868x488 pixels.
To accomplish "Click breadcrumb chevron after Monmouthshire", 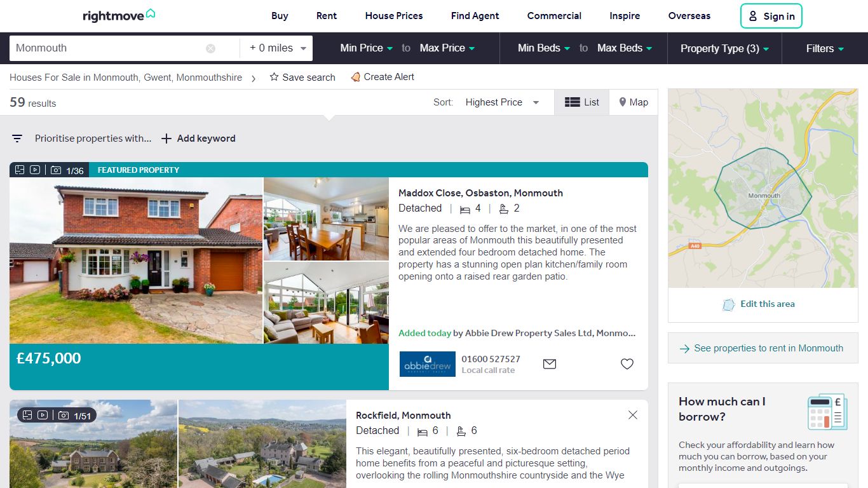I will [x=254, y=78].
